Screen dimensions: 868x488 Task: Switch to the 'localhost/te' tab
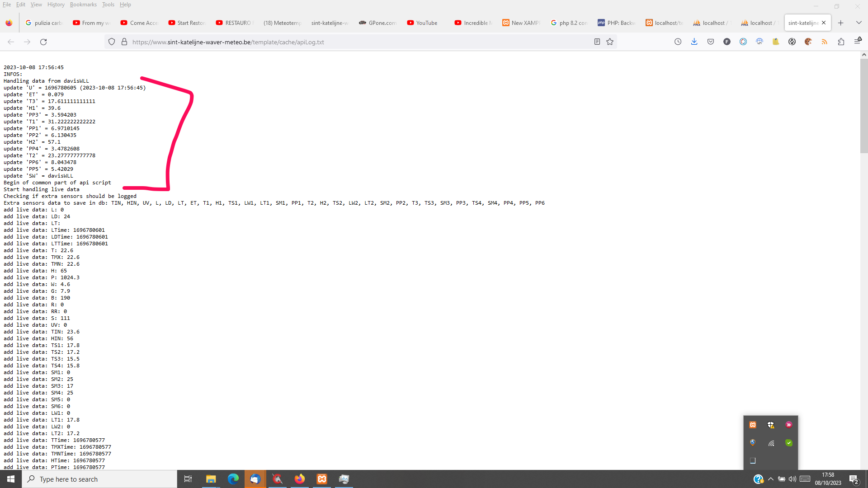[x=664, y=23]
